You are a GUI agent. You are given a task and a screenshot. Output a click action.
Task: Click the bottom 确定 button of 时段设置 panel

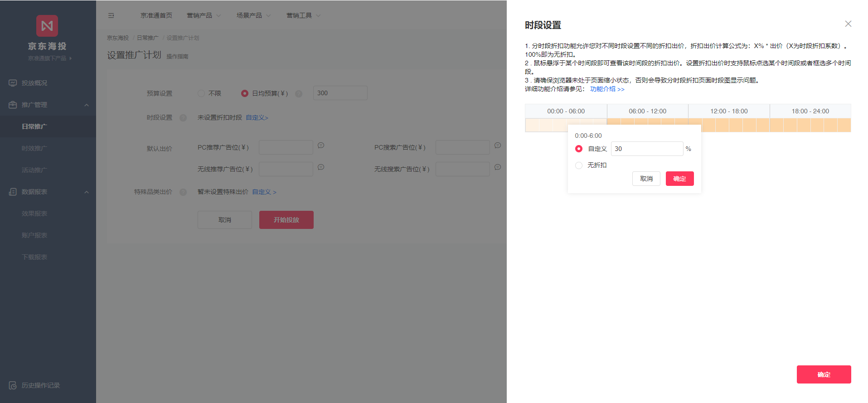[824, 374]
